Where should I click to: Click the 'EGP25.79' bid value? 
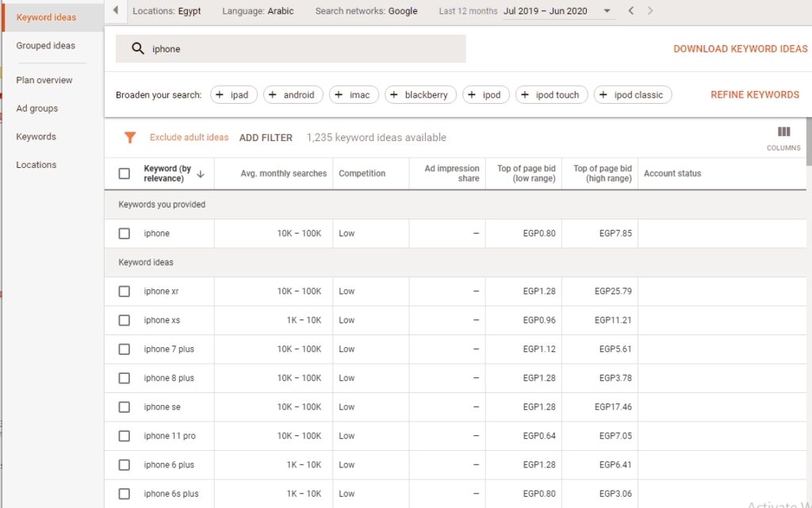613,291
